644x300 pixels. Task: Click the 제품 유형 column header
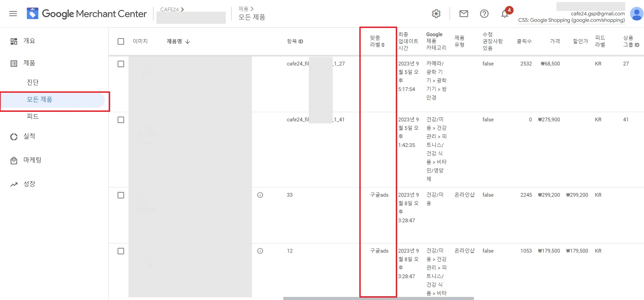click(460, 41)
